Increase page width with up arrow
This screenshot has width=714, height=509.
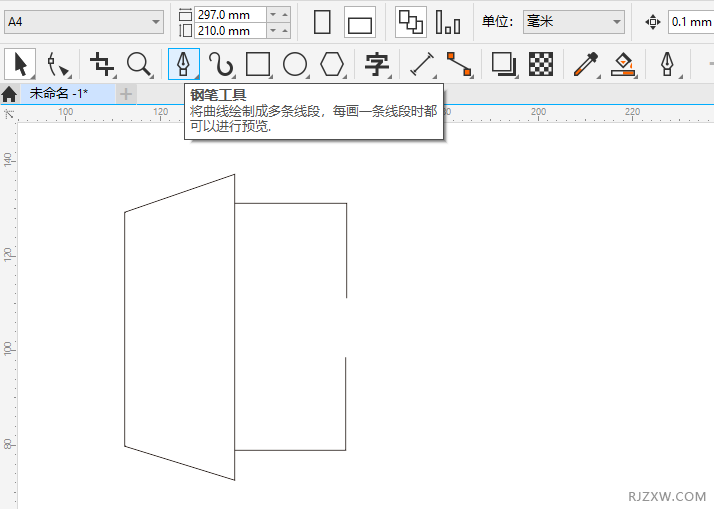pos(285,15)
